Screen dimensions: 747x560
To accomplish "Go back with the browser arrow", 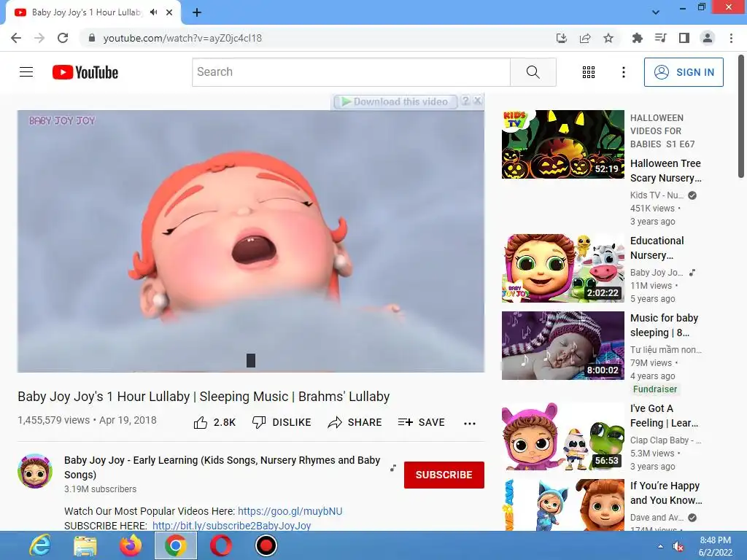I will click(16, 38).
